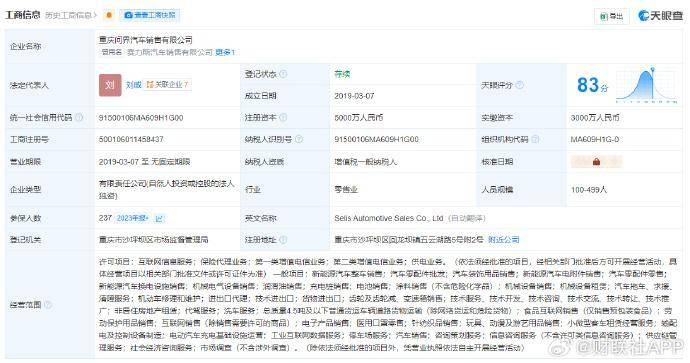Click registration number 500106011458437
The image size is (690, 363).
[131, 139]
